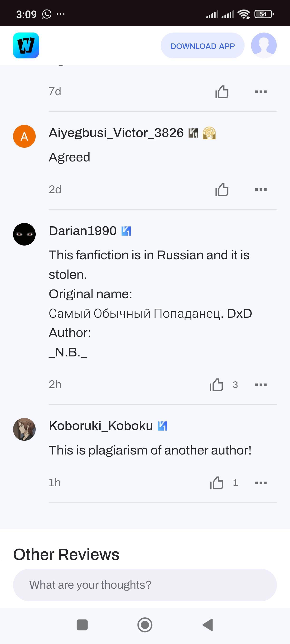The image size is (290, 644).
Task: Tap the Webnovel logo icon
Action: click(x=26, y=46)
